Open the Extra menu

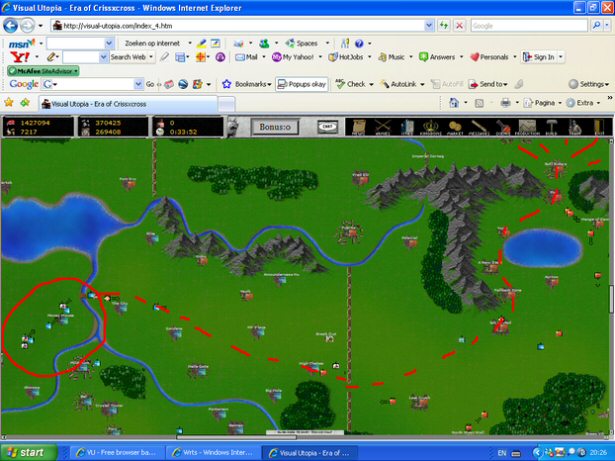584,103
